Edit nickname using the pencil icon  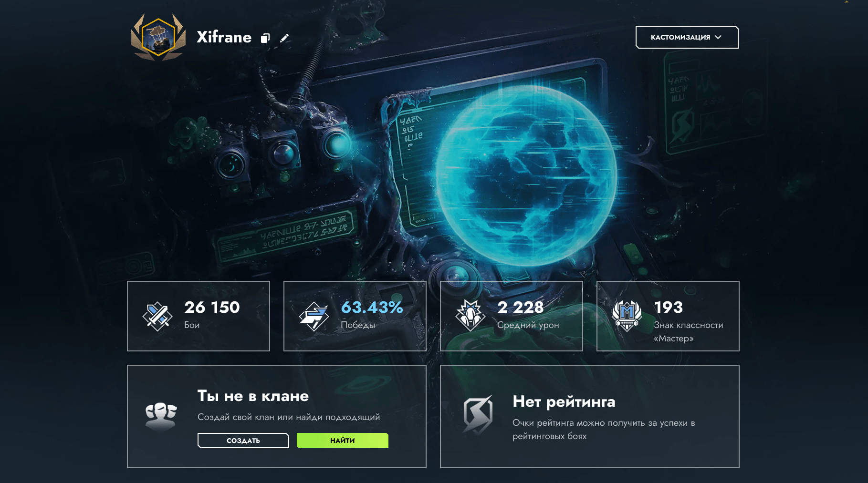tap(284, 38)
